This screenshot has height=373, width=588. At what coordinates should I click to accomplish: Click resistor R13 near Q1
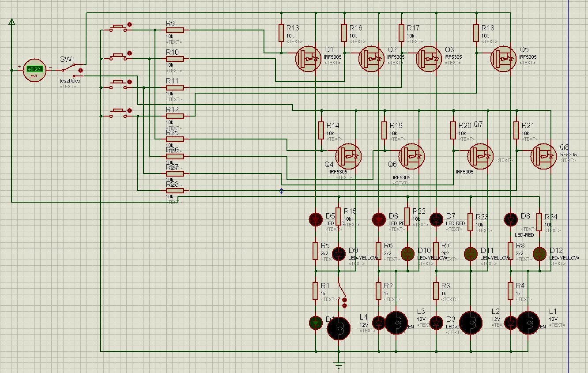point(281,33)
